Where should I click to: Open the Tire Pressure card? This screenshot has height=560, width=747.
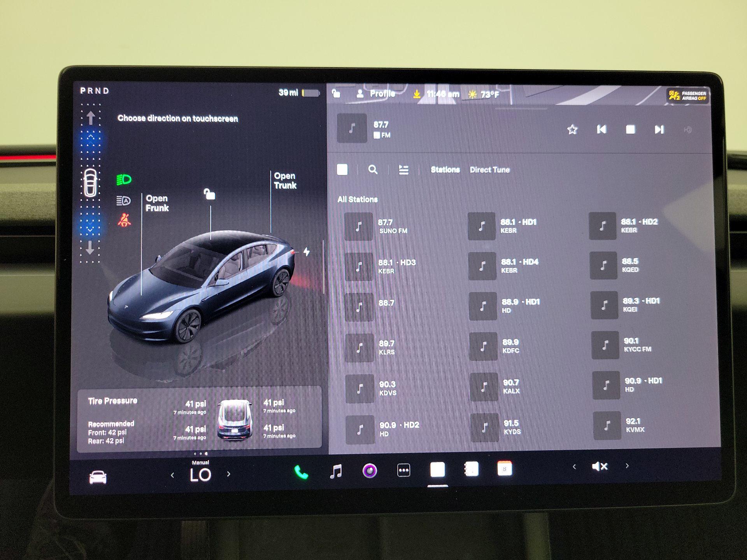[200, 420]
